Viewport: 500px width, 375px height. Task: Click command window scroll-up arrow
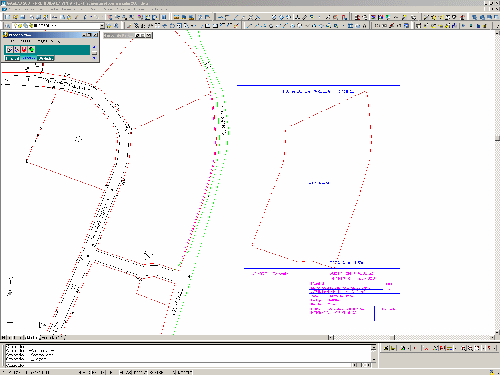point(374,348)
